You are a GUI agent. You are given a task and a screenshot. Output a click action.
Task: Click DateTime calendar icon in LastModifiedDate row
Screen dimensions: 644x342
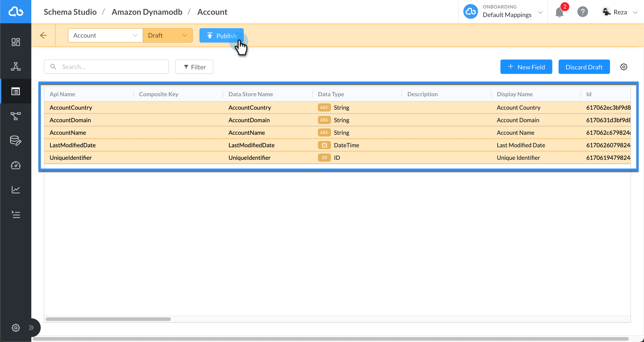[324, 145]
